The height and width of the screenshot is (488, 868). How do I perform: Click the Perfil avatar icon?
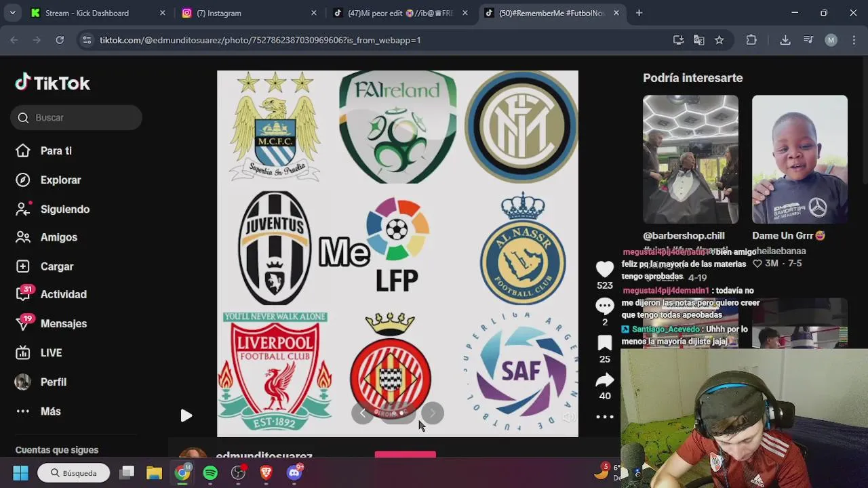[23, 382]
